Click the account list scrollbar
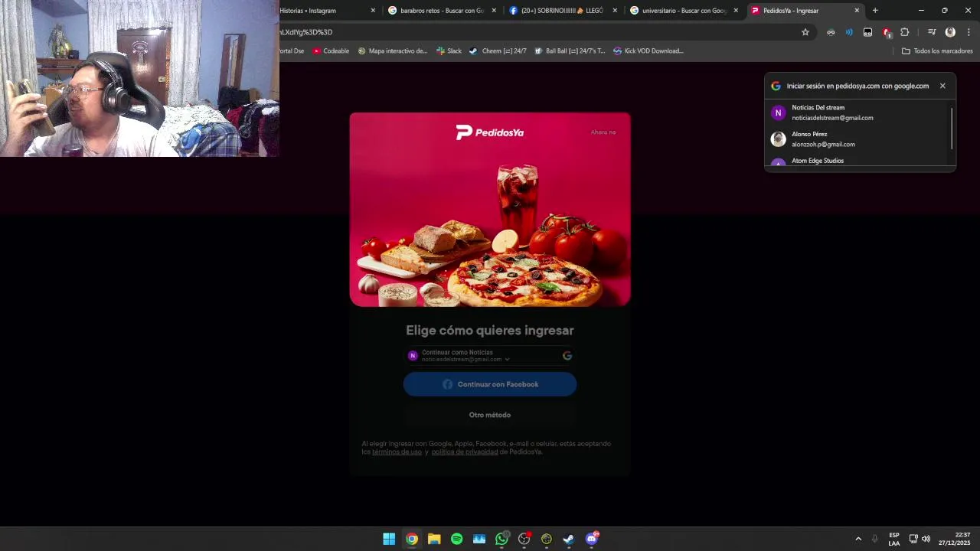Viewport: 980px width, 551px height. point(952,129)
